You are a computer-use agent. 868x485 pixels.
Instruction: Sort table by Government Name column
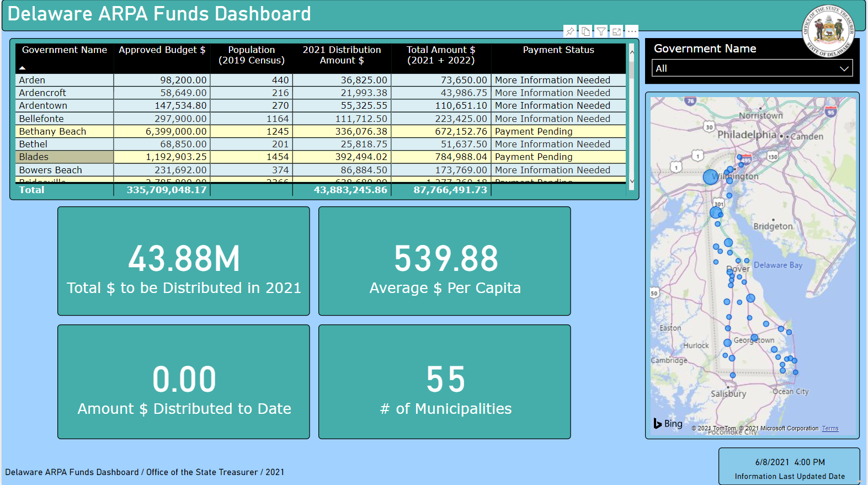tap(65, 50)
